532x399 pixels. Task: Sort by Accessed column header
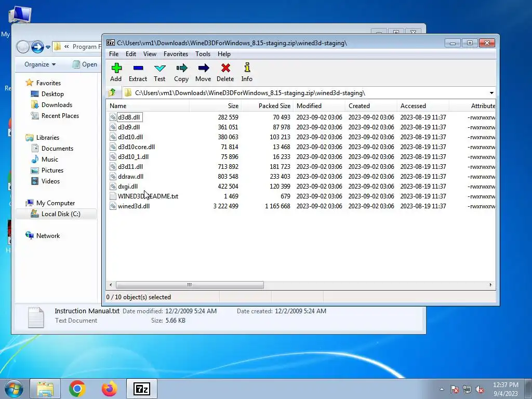click(x=423, y=106)
